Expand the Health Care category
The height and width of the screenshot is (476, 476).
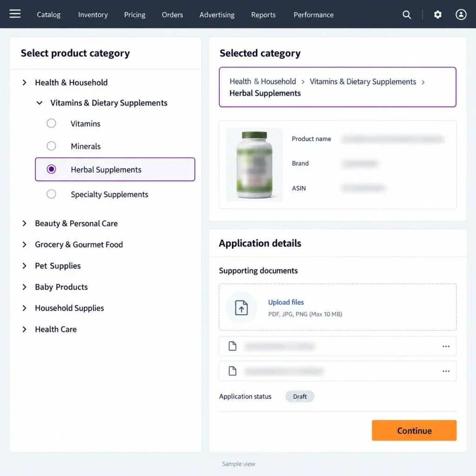point(24,330)
